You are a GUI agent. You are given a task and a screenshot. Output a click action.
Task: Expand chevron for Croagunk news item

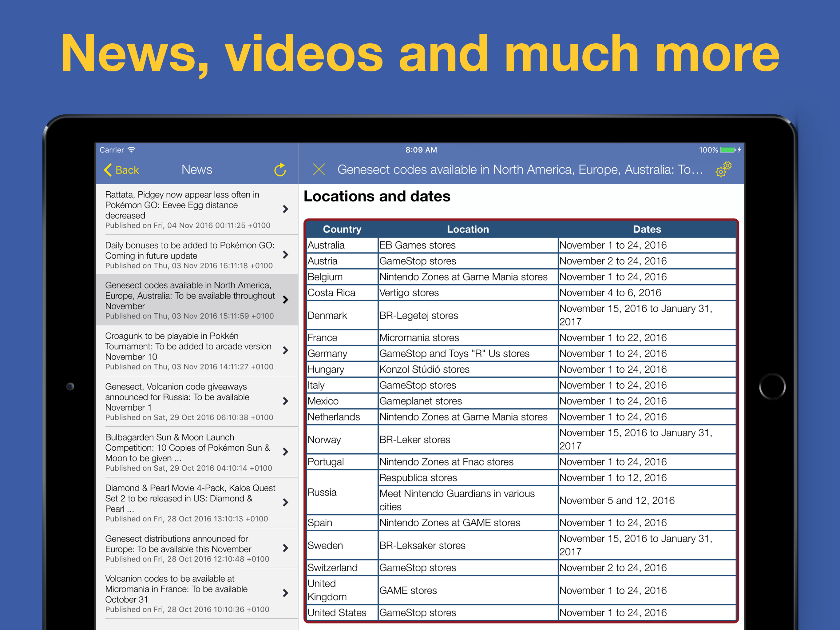(x=286, y=350)
